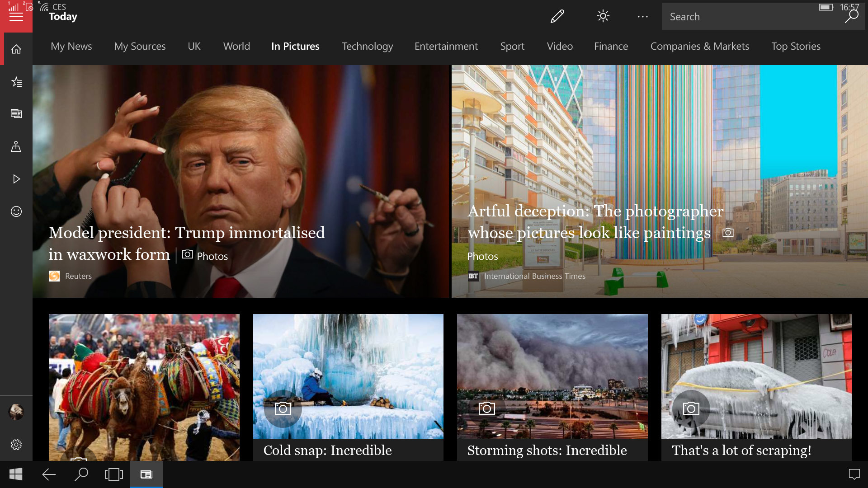Expand the three-dots more options menu
The height and width of the screenshot is (488, 868).
pos(642,17)
